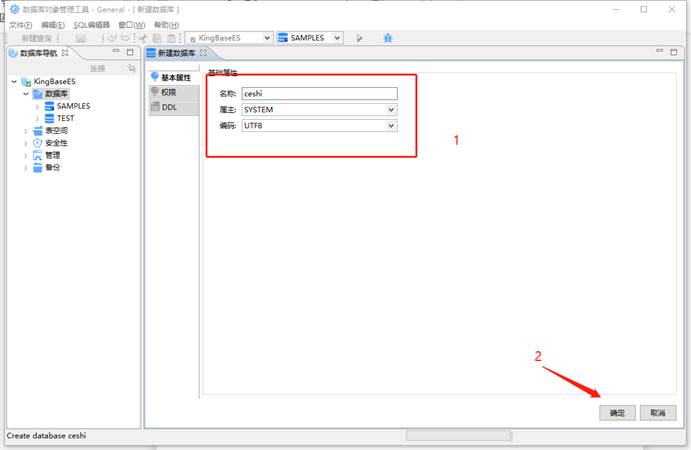The image size is (691, 450).
Task: Select the 数据库导航 panel tab
Action: (38, 53)
